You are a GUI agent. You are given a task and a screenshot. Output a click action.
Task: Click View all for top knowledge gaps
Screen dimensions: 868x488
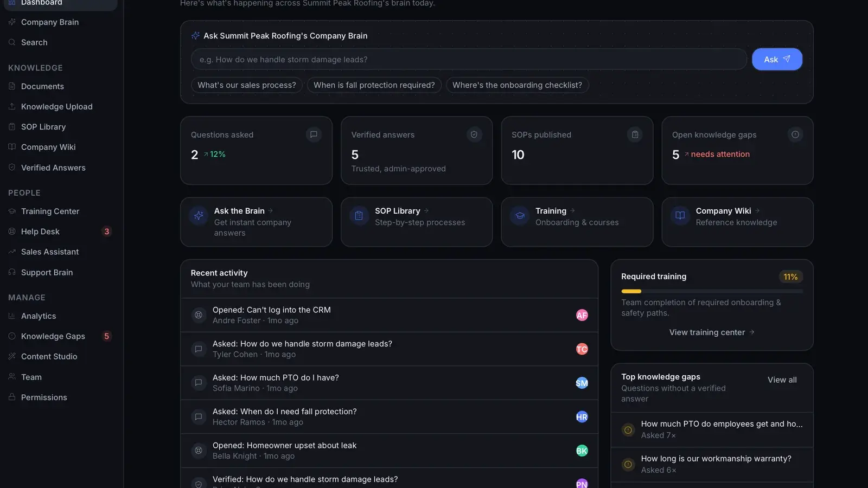click(x=782, y=380)
